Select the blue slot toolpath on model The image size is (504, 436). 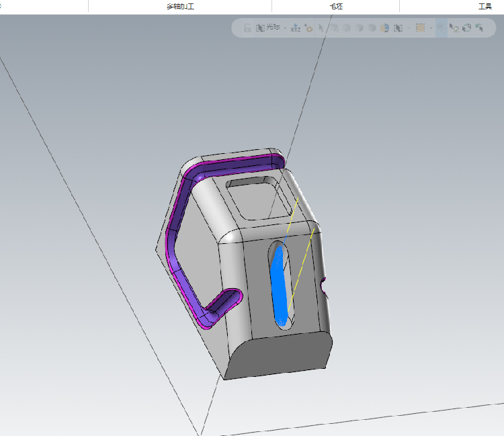279,288
